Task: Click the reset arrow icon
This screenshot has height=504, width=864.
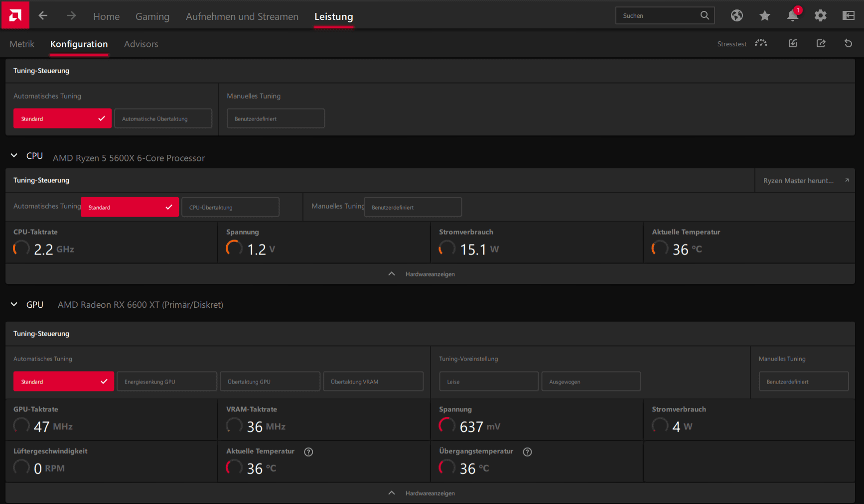Action: point(848,43)
